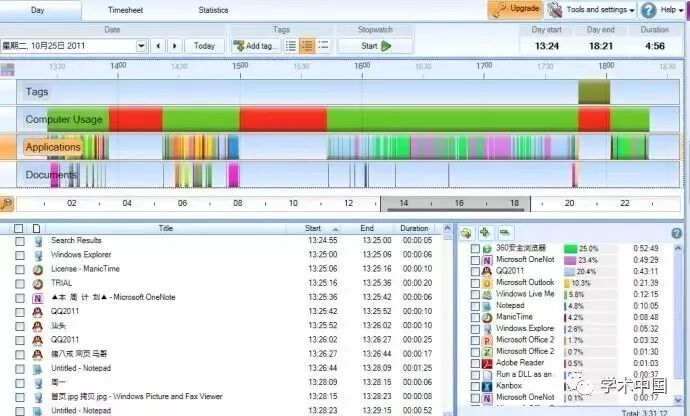Check the License - ManicTime row checkbox
Viewport: 690px width, 416px height.
point(20,269)
